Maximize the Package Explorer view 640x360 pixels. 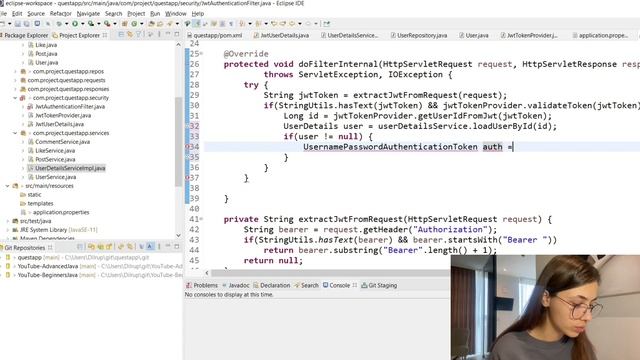[x=177, y=35]
